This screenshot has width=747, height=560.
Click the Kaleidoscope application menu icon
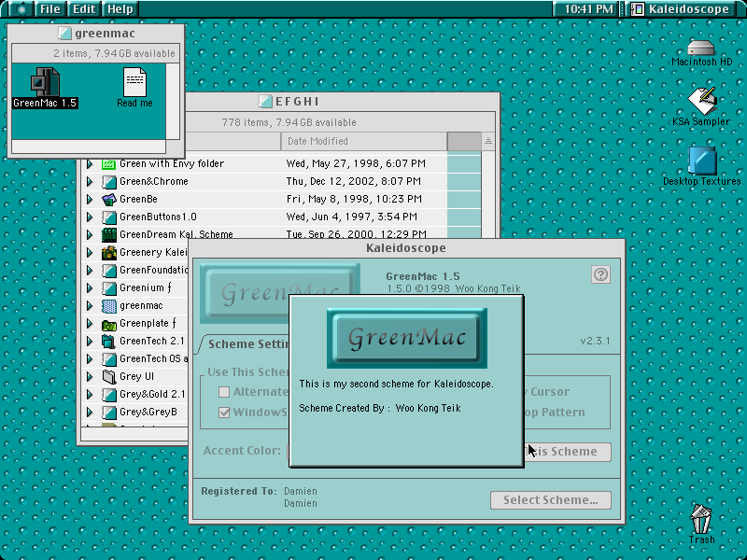click(638, 9)
